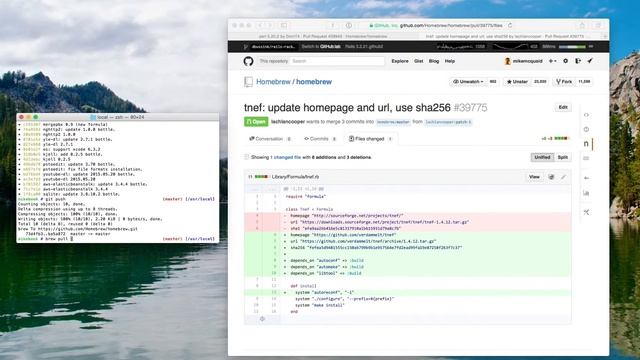Click the lachlancooper:patch-1 branch label
This screenshot has width=640, height=360.
coord(448,122)
